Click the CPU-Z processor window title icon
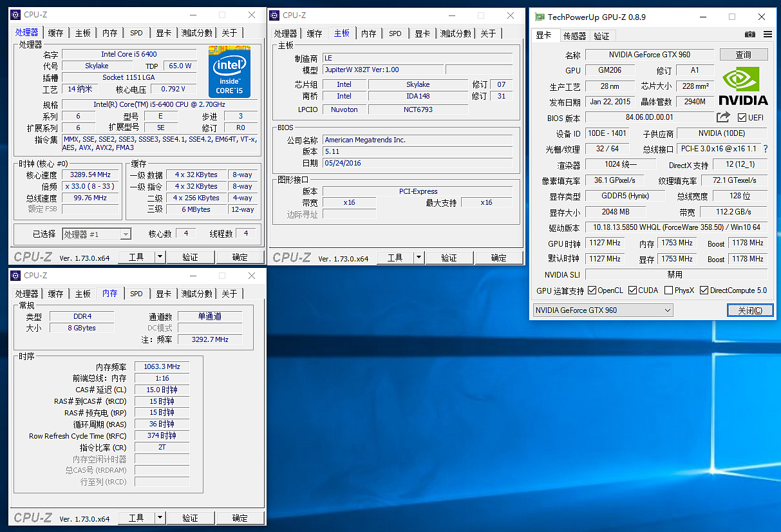Screen dimensions: 781x532 16,15
